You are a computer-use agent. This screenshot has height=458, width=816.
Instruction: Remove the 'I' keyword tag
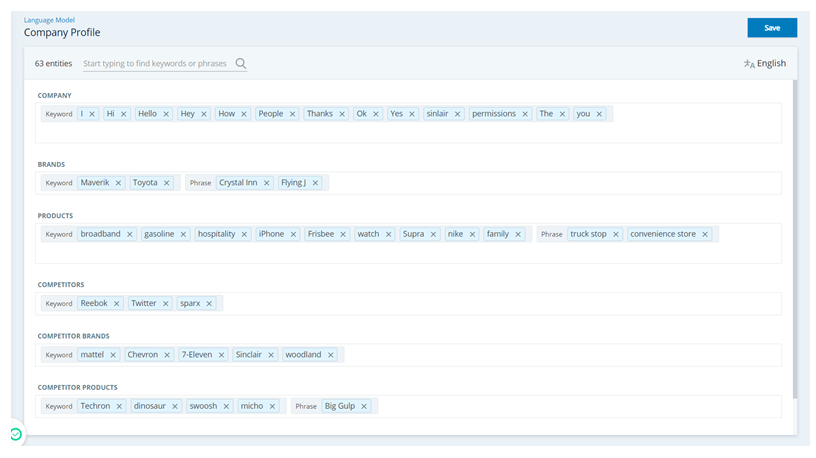click(92, 114)
